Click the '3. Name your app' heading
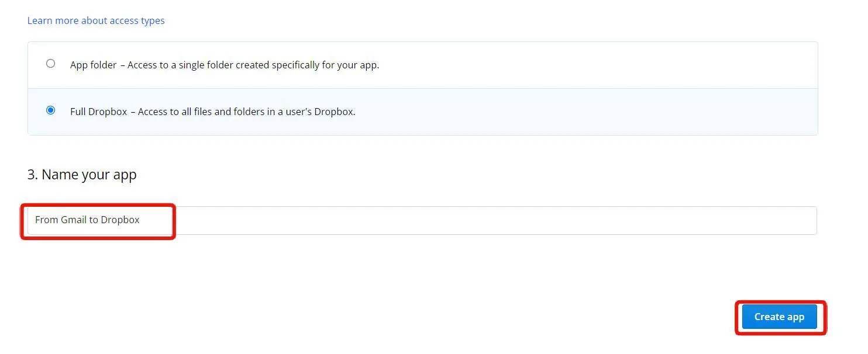868x354 pixels. pyautogui.click(x=82, y=175)
